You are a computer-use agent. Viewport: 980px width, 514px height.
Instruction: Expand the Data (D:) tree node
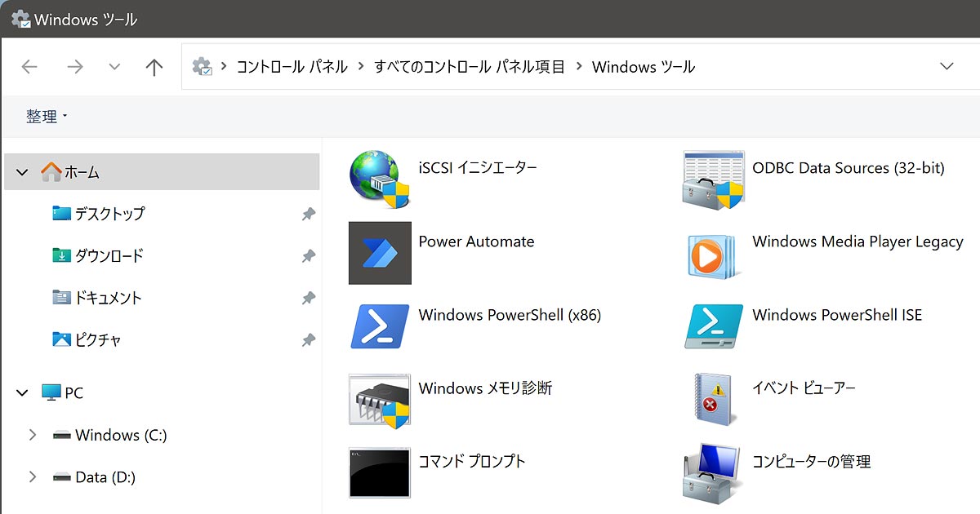pos(33,476)
